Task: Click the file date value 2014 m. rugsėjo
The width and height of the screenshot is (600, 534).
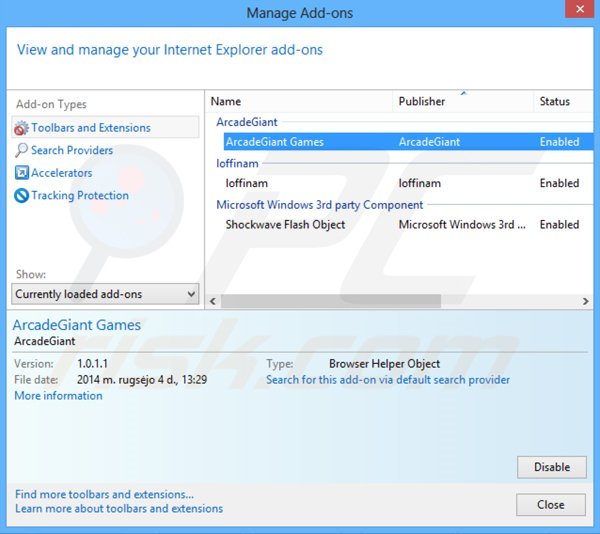Action: 142,380
